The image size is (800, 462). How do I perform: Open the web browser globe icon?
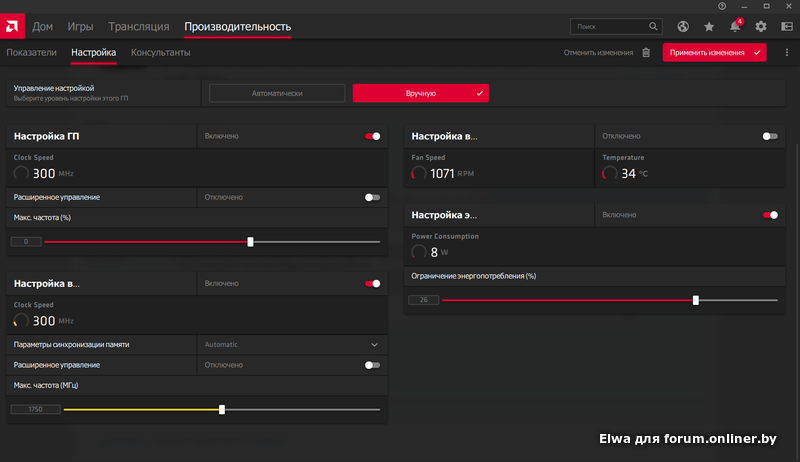click(x=684, y=26)
